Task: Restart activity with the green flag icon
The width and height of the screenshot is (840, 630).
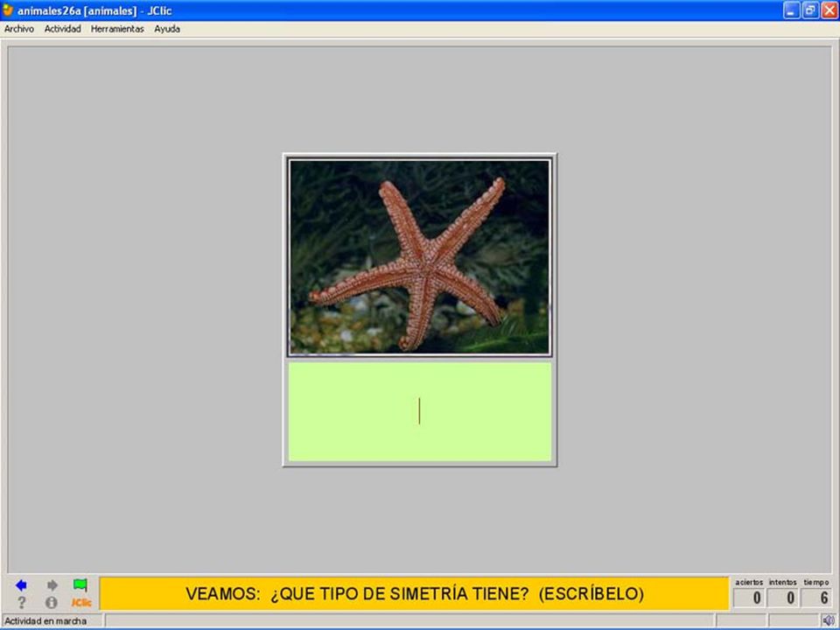Action: point(80,585)
